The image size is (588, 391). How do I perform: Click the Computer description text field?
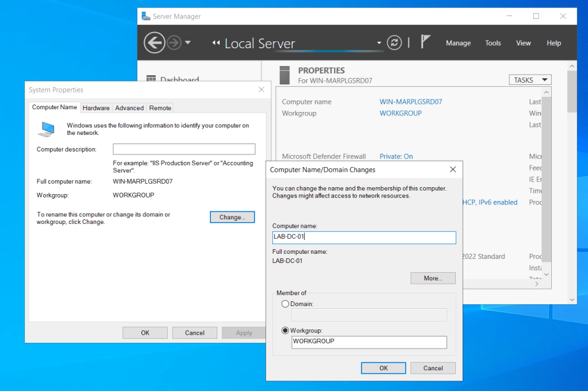184,149
